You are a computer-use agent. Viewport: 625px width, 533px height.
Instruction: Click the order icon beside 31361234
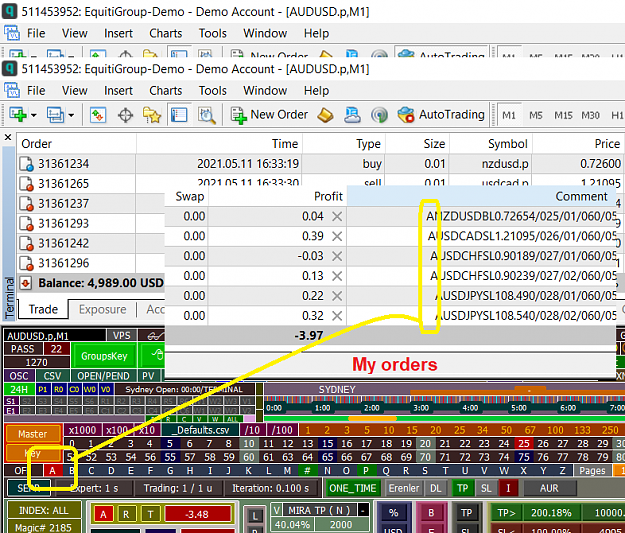pos(26,164)
